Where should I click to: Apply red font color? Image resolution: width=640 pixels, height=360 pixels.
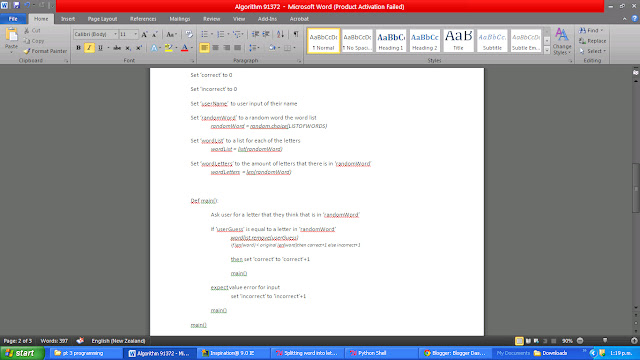click(x=184, y=48)
